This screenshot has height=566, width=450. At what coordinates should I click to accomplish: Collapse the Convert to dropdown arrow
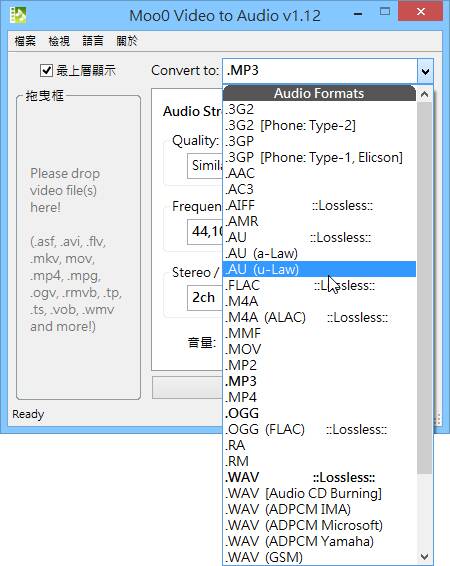click(425, 71)
